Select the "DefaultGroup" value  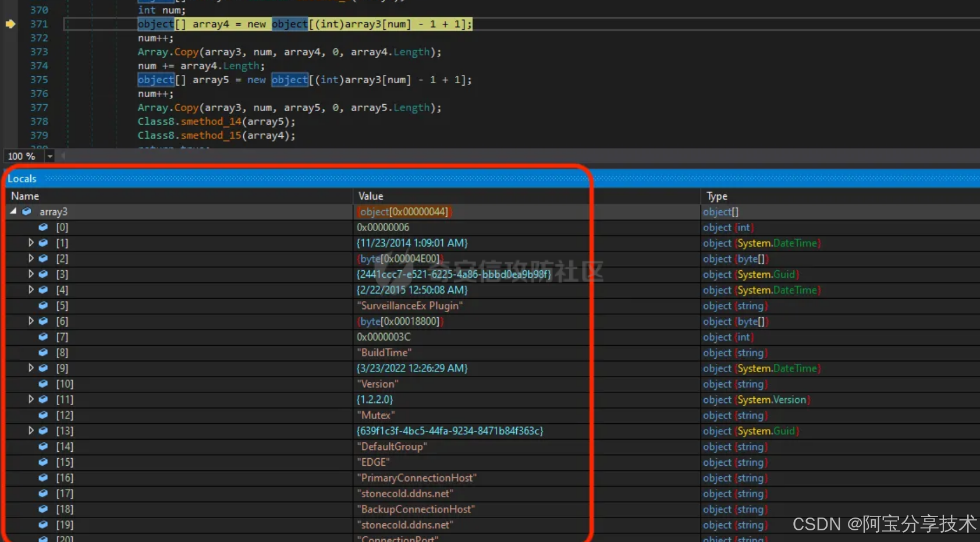(392, 447)
